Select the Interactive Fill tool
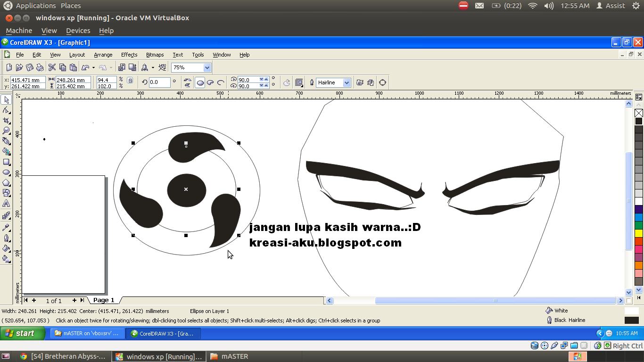 pos(6,258)
